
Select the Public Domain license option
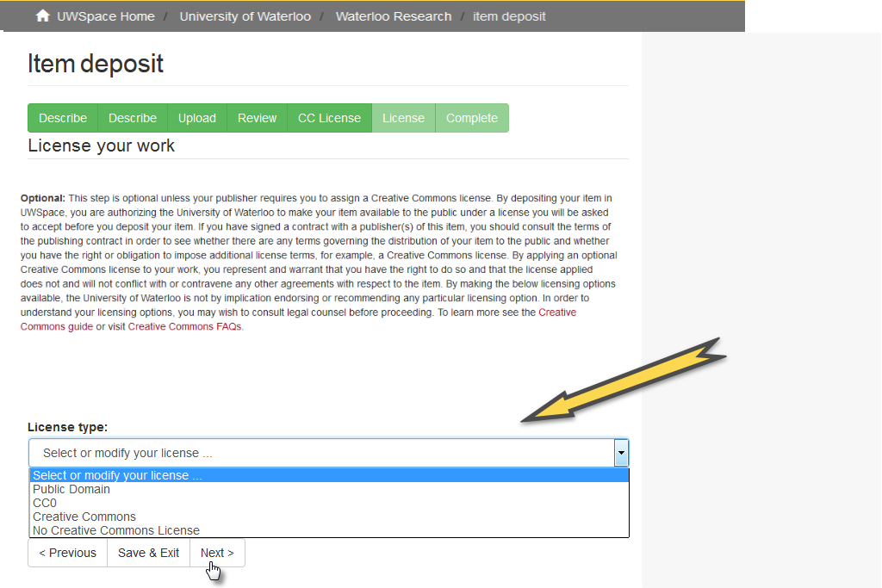click(x=71, y=488)
